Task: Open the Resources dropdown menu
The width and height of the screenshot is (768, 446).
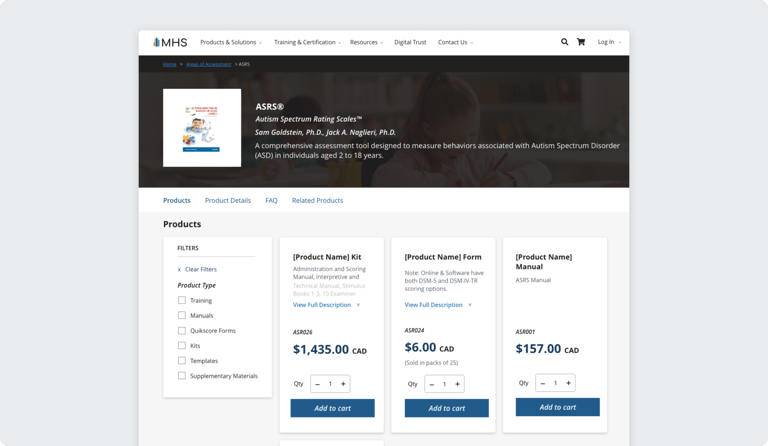Action: pos(366,43)
